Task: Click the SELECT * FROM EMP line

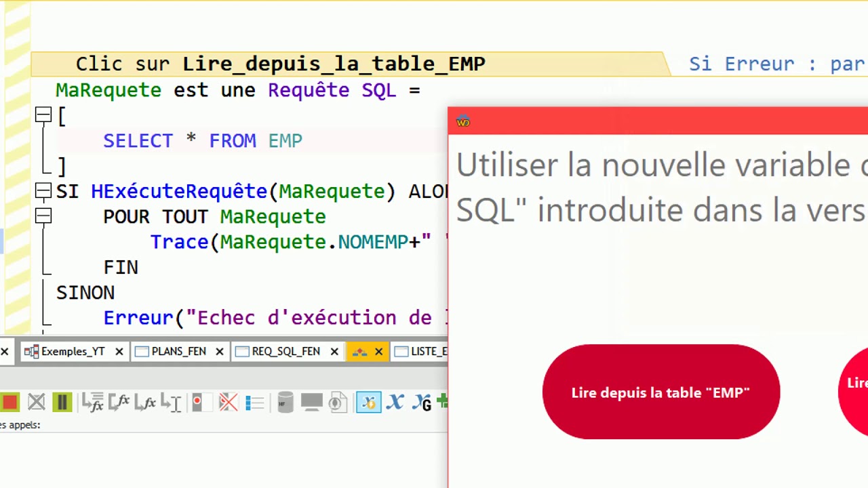Action: [x=203, y=140]
